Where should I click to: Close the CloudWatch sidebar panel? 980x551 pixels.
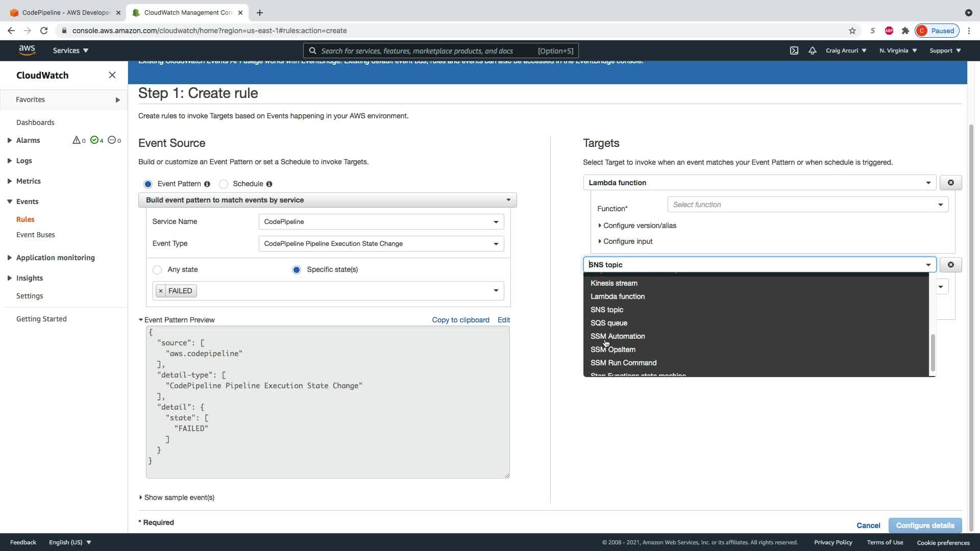[112, 75]
